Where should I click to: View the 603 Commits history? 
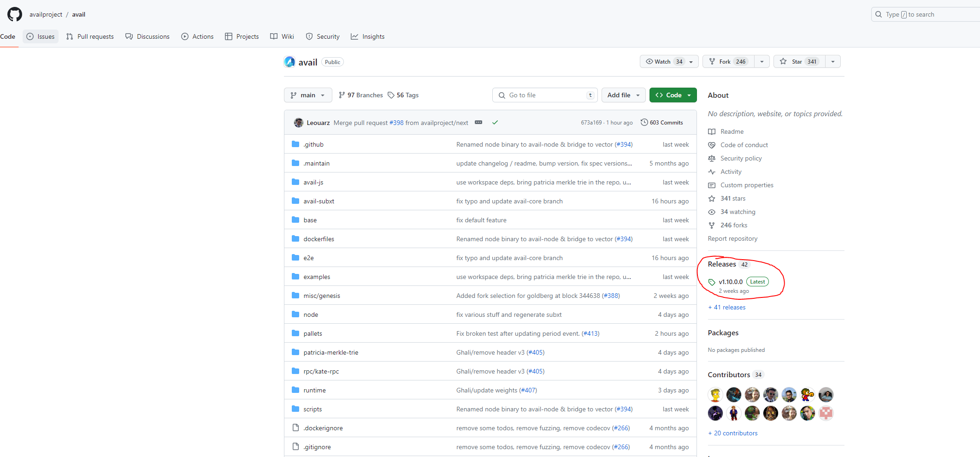coord(662,122)
